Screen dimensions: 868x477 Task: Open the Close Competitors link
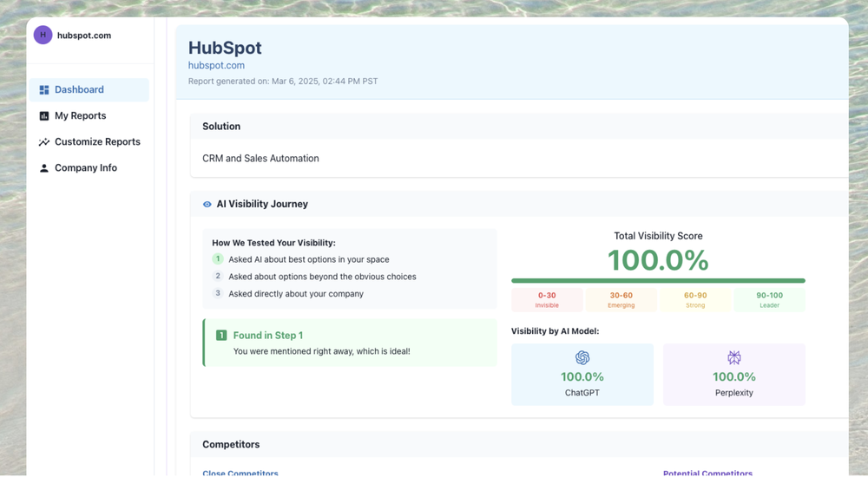coord(240,473)
